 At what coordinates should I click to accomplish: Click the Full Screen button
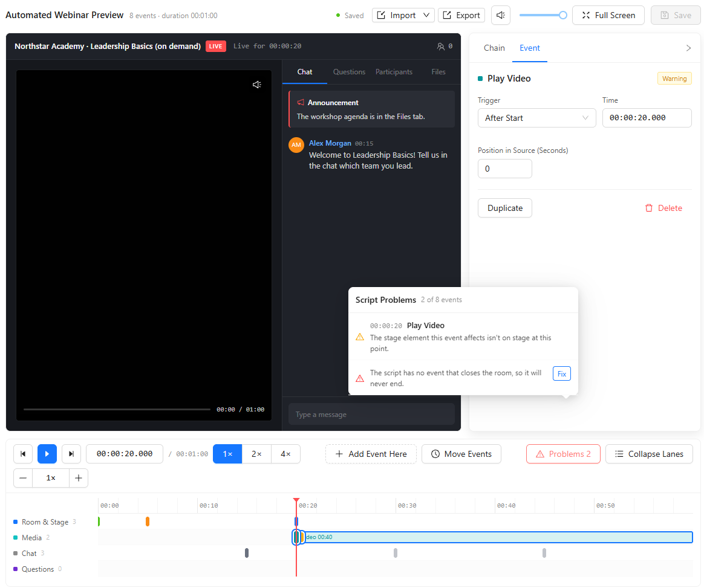[x=608, y=15]
